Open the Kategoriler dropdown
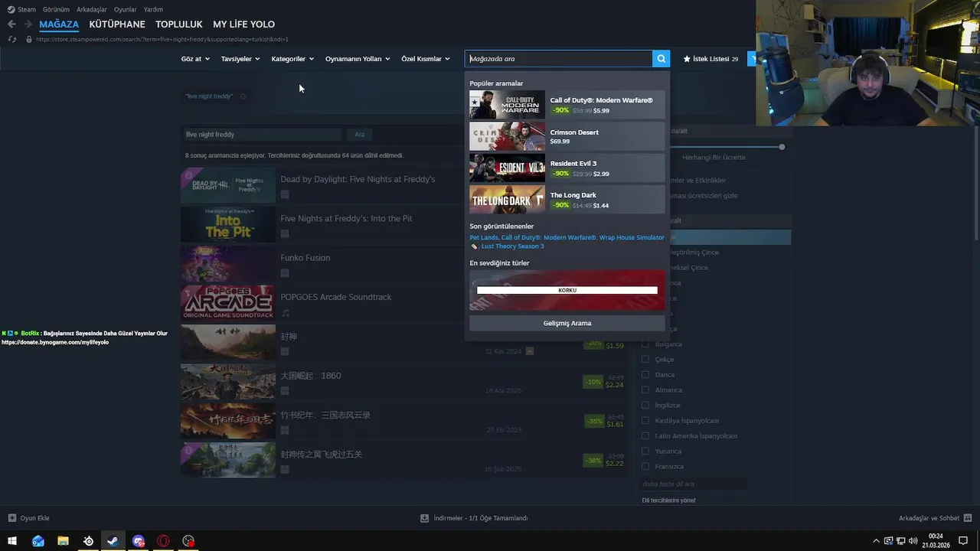The height and width of the screenshot is (551, 980). click(x=292, y=59)
